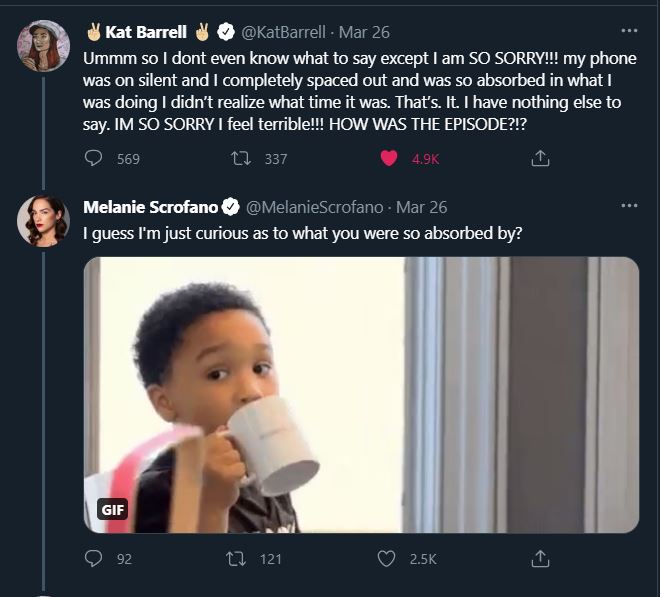Share Melanie Scrofano's tweet
This screenshot has width=660, height=597.
point(539,559)
